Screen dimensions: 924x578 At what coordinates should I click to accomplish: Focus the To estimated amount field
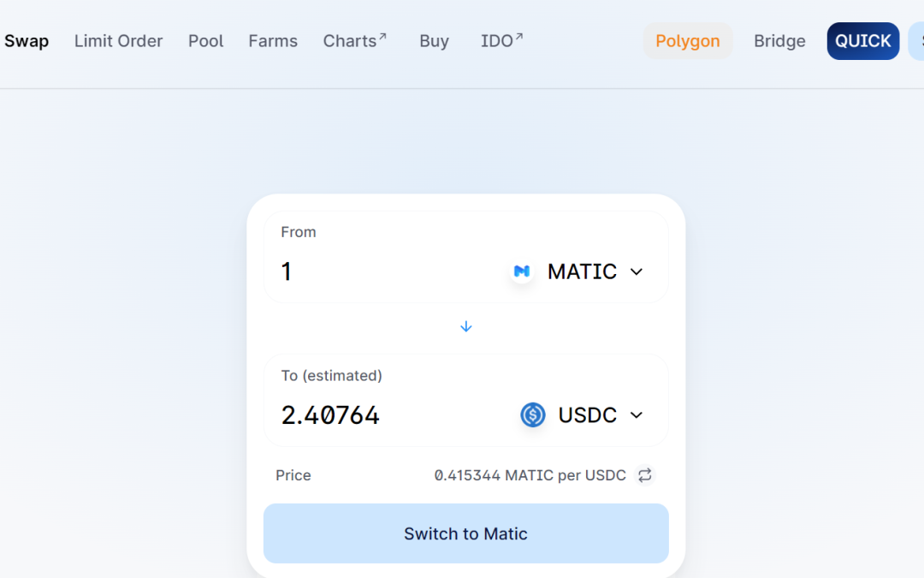coord(394,415)
